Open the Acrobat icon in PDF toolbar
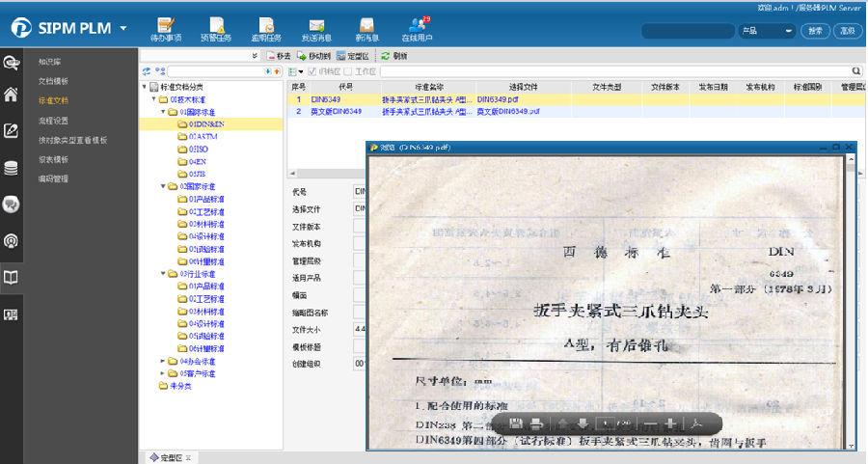This screenshot has height=464, width=868. tap(696, 424)
